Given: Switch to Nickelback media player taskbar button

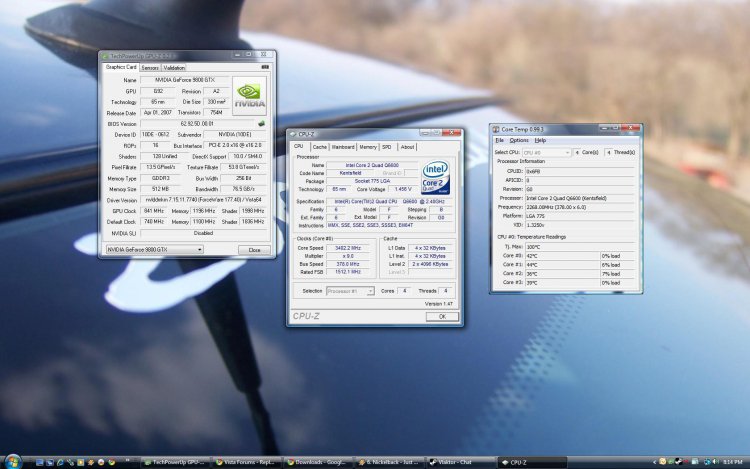Looking at the screenshot, I should coord(388,462).
